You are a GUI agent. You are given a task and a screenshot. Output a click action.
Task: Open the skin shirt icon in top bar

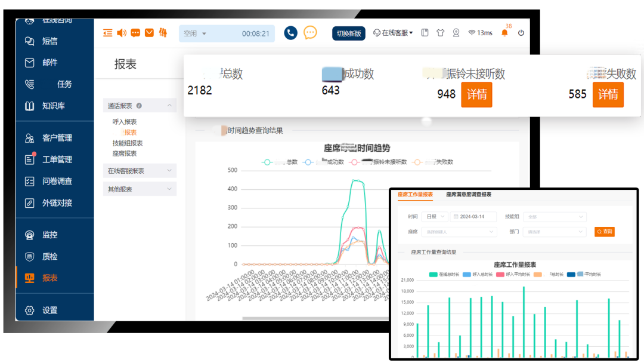[x=440, y=33]
